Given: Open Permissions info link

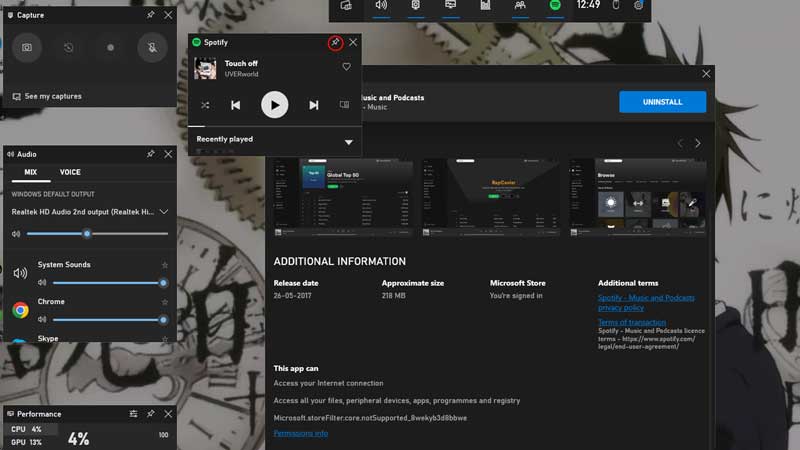Looking at the screenshot, I should tap(301, 433).
